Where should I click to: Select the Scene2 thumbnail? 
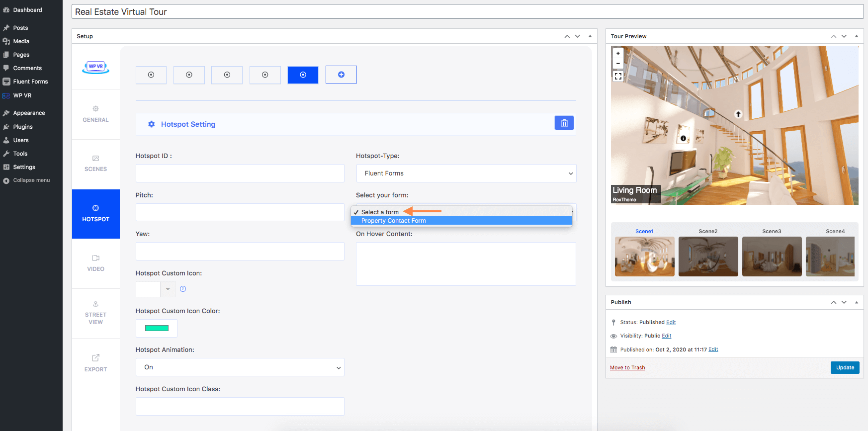click(708, 257)
